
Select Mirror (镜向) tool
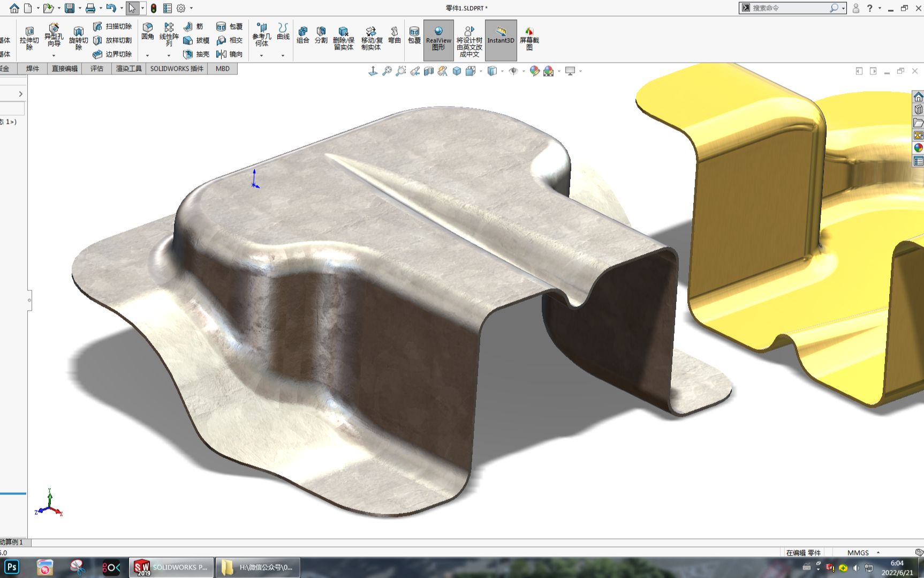(229, 54)
